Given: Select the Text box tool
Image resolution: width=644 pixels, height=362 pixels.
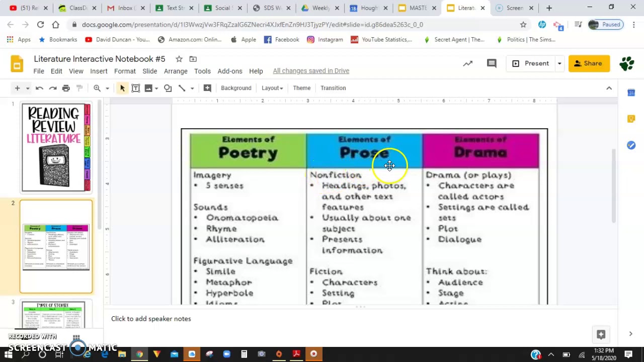Looking at the screenshot, I should click(x=135, y=88).
